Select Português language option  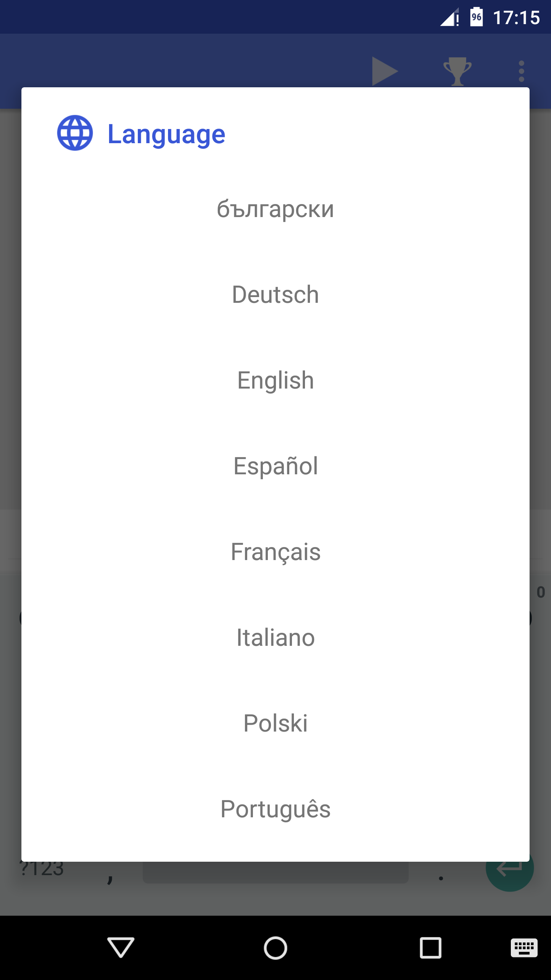click(275, 809)
